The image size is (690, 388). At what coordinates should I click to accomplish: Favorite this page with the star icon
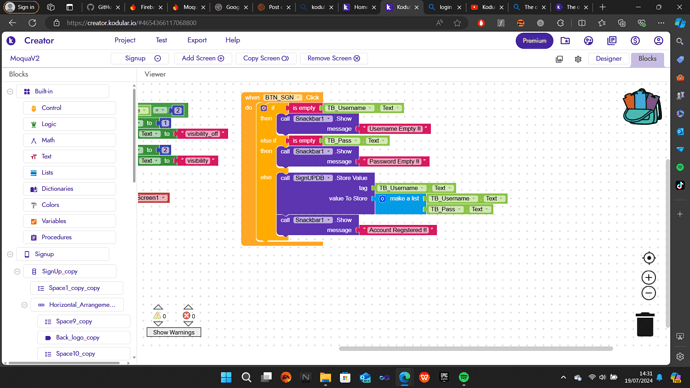(x=457, y=23)
